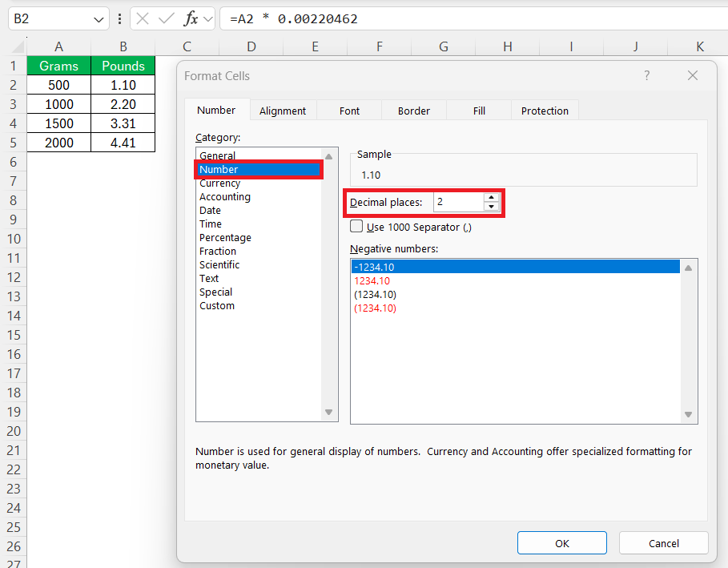Switch to the Number tab
Image resolution: width=728 pixels, height=568 pixels.
coord(216,110)
